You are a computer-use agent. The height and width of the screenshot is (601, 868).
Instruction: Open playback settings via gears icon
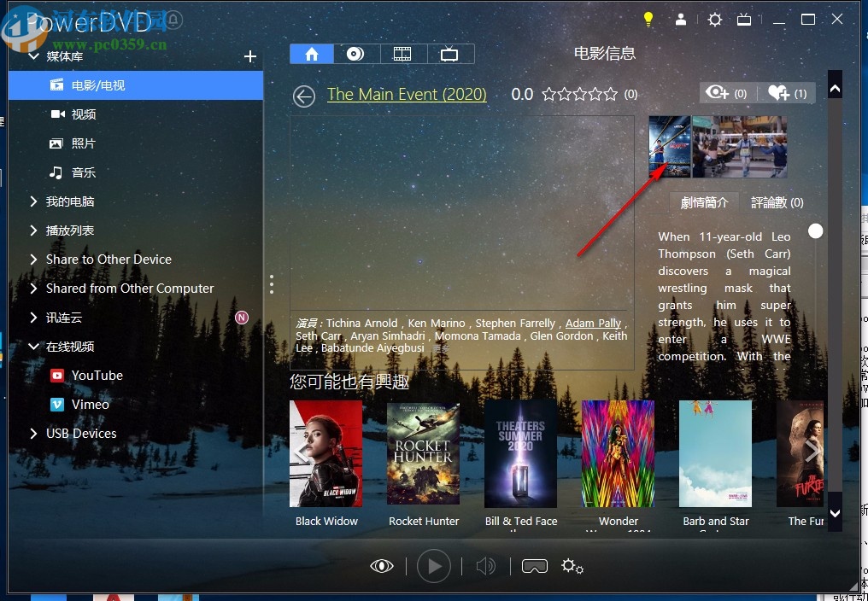[572, 566]
